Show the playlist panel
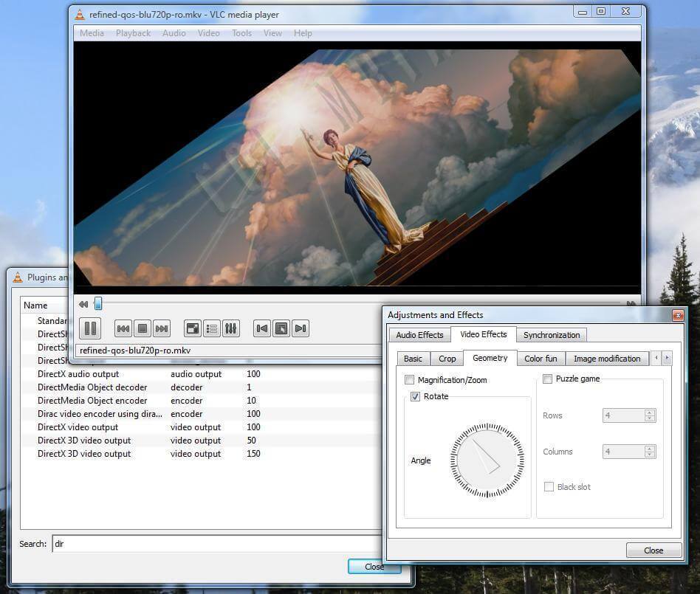700x594 pixels. [211, 328]
